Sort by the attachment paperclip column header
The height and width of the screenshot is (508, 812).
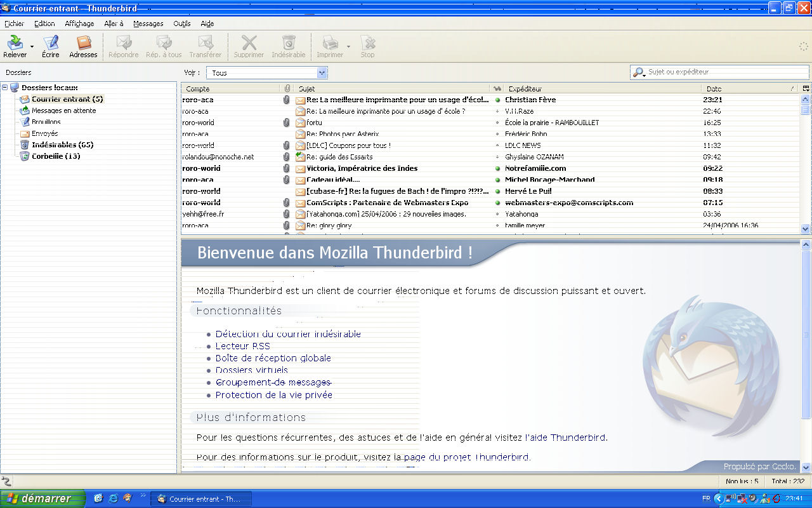[287, 89]
